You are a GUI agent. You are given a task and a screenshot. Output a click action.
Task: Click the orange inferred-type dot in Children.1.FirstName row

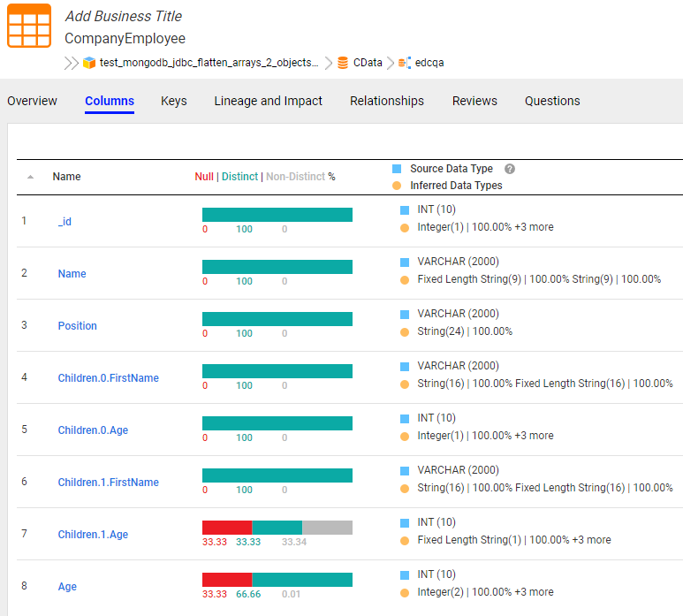click(405, 489)
